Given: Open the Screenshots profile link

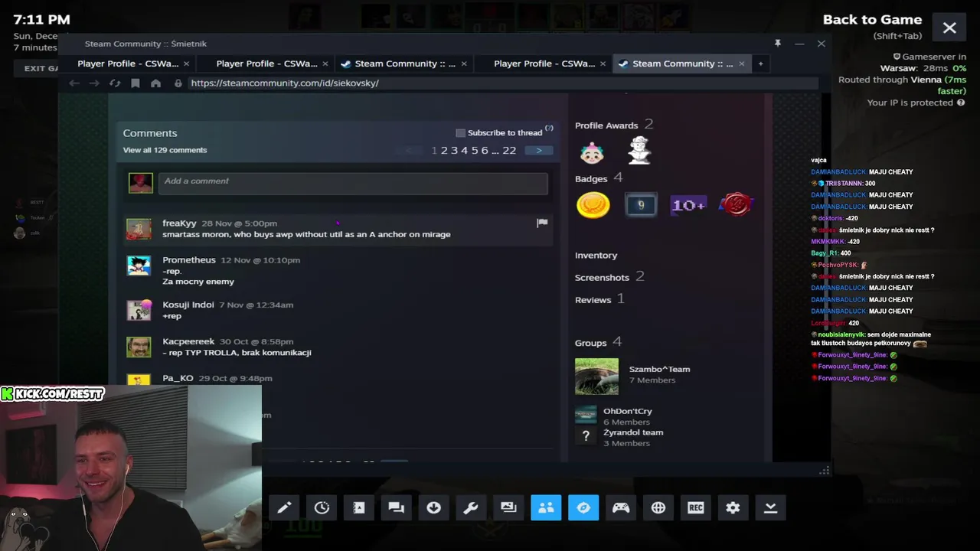Looking at the screenshot, I should click(x=602, y=278).
